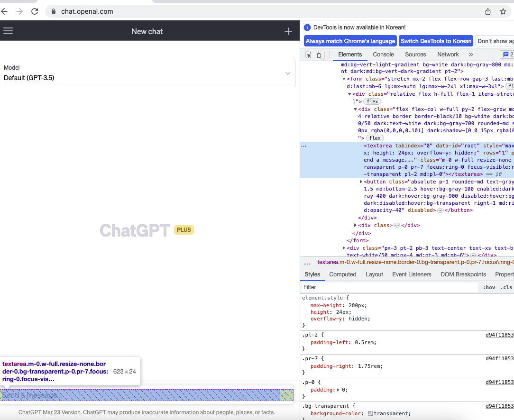
Task: Open the ChatGPT Mar 23 Version link
Action: pyautogui.click(x=49, y=412)
